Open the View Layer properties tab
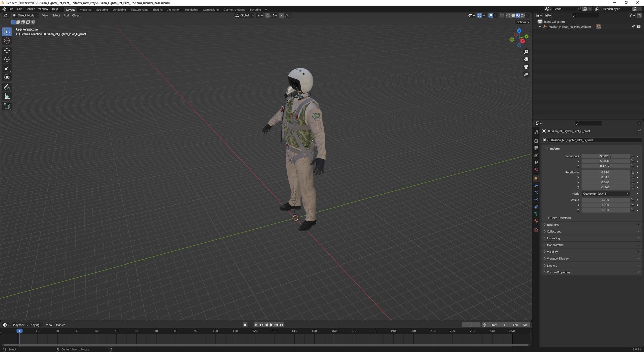 (536, 155)
